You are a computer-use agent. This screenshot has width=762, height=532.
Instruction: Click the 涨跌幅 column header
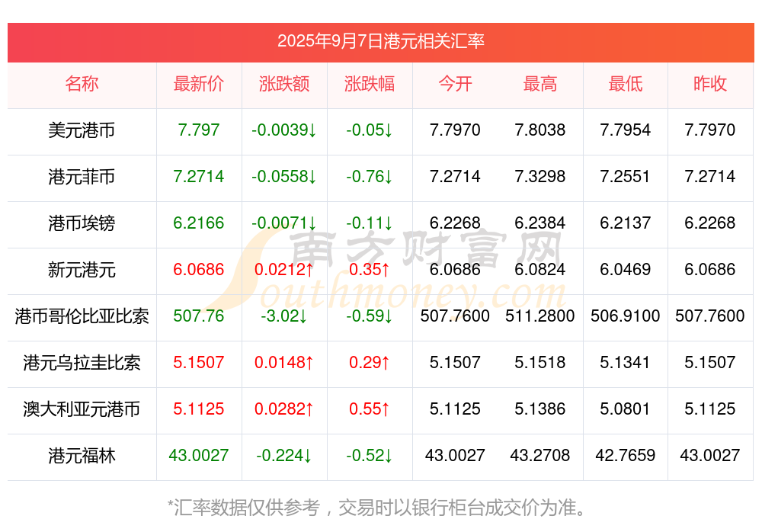pos(370,84)
